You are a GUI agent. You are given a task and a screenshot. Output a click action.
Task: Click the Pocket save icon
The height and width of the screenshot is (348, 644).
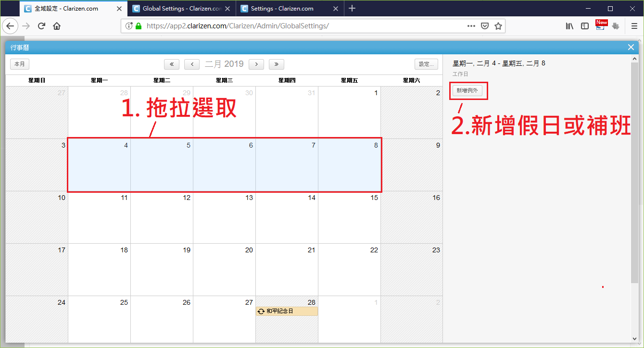[x=485, y=26]
